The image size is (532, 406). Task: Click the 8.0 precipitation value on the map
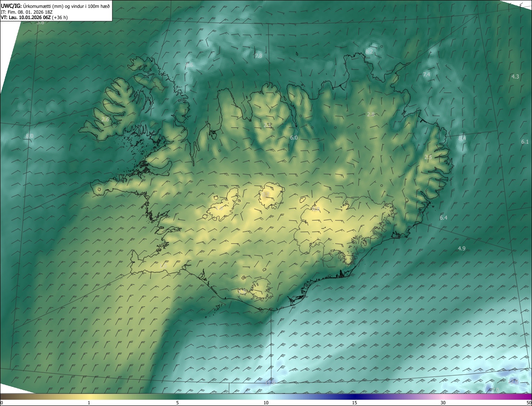pos(29,136)
